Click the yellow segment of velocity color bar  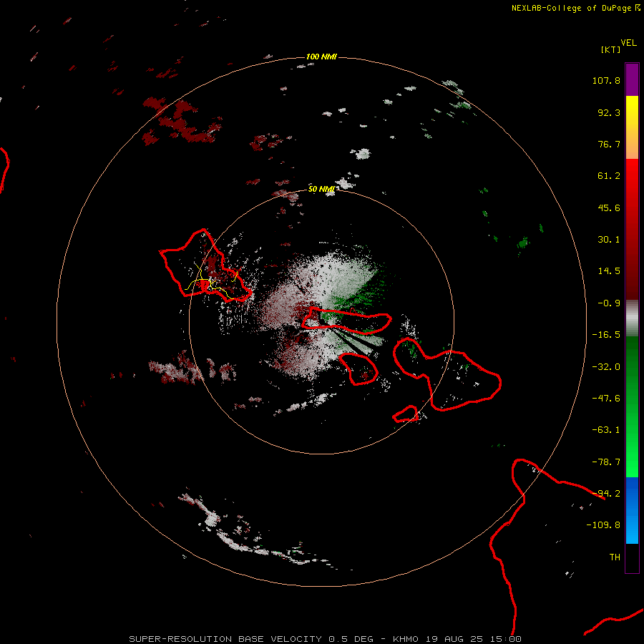click(632, 127)
